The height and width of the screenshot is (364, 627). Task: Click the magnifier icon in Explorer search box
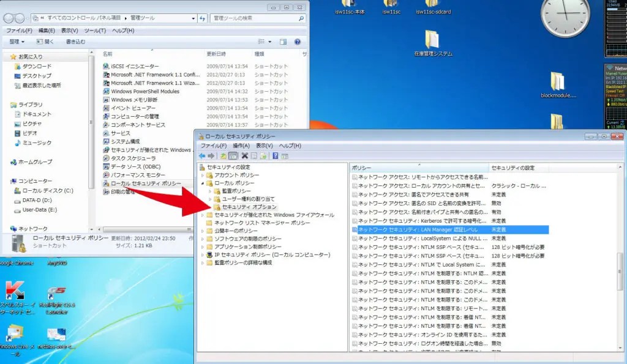point(301,18)
